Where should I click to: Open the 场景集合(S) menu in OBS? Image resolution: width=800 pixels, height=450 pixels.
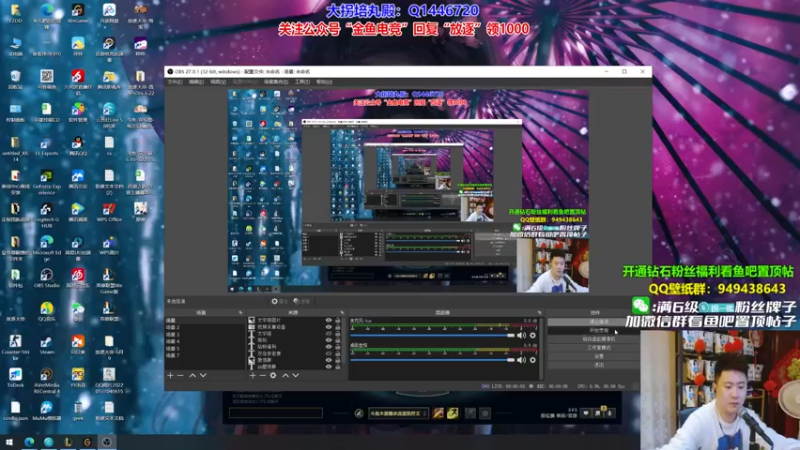[x=276, y=82]
